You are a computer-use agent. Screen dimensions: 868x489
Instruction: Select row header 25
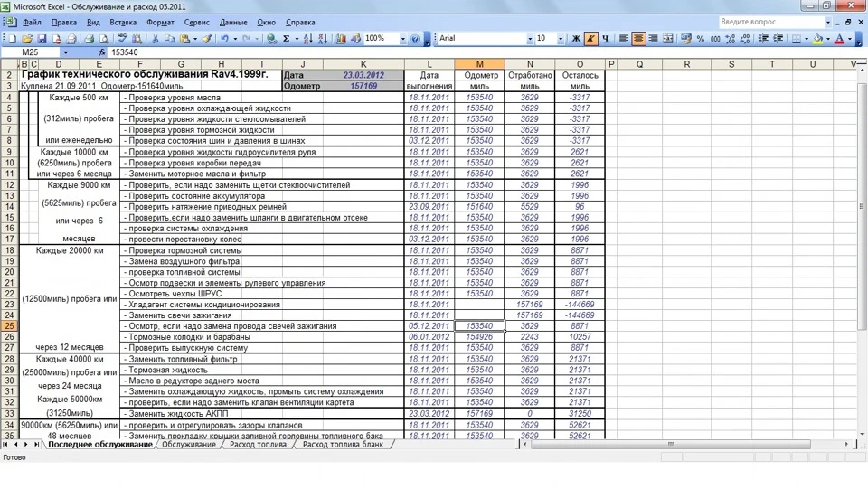pyautogui.click(x=9, y=325)
